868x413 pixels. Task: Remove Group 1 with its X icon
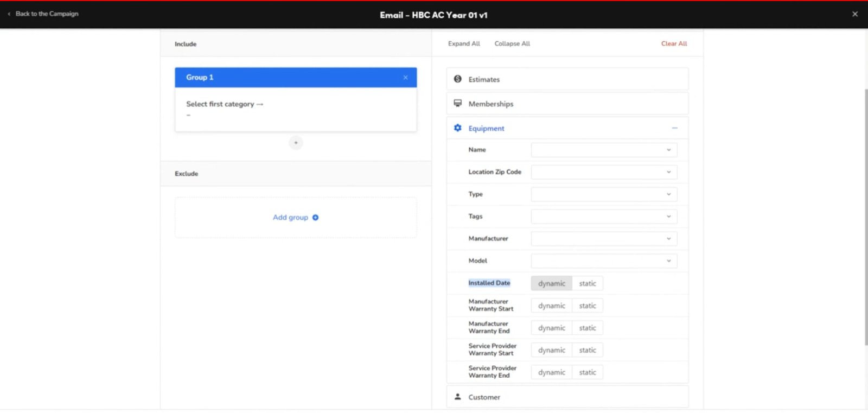point(405,78)
